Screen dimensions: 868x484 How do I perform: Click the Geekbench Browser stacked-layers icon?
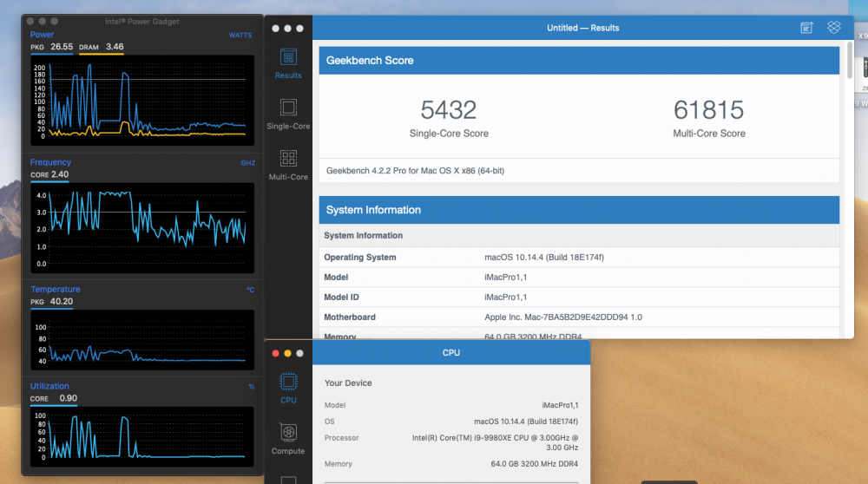(833, 27)
